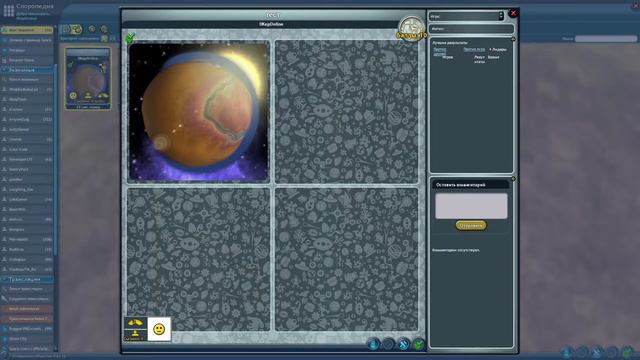Click the green icon beside the sort label

[104, 38]
